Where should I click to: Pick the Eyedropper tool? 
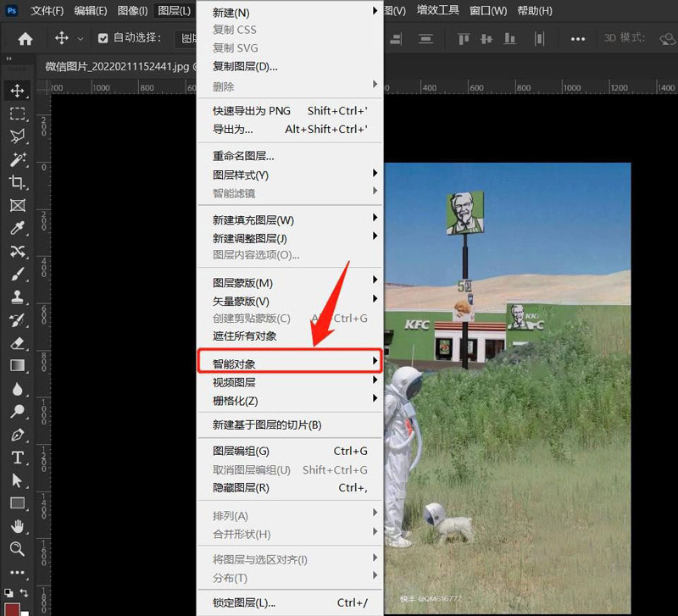(19, 229)
